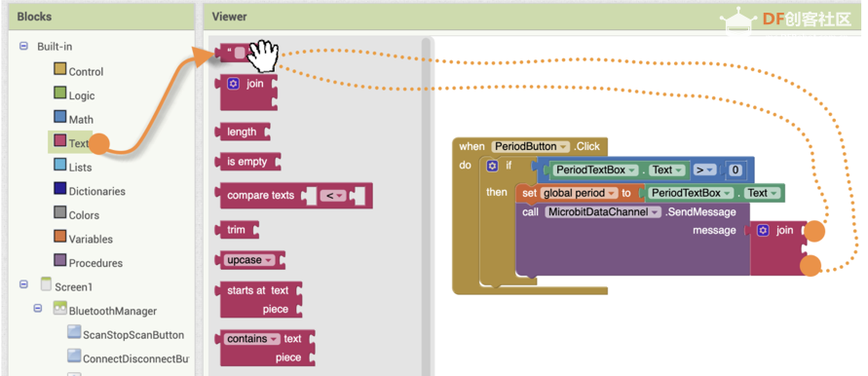This screenshot has height=376, width=868.
Task: Click the light blue Lists swatch icon
Action: (59, 165)
